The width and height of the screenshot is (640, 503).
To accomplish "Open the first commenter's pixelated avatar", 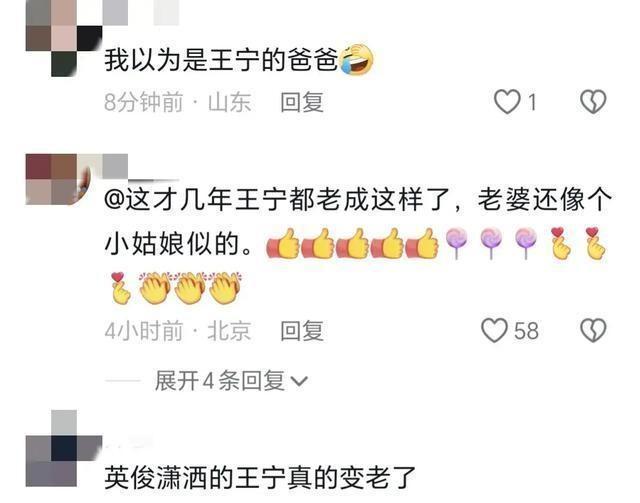I will point(64,38).
